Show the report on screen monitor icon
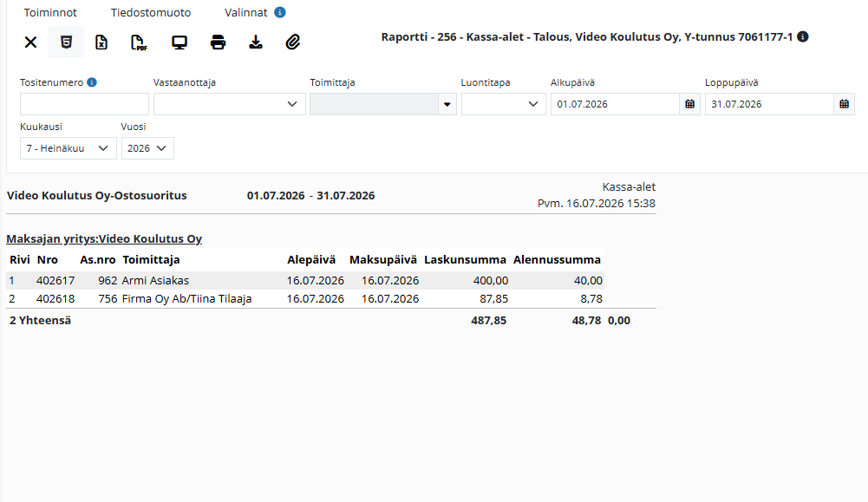This screenshot has width=868, height=502. pos(179,42)
